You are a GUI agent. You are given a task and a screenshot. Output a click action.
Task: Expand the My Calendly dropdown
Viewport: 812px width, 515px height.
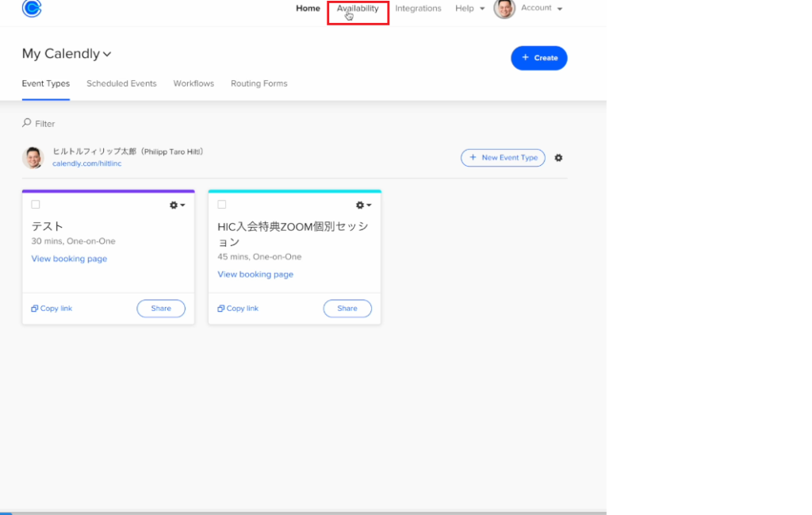coord(67,54)
